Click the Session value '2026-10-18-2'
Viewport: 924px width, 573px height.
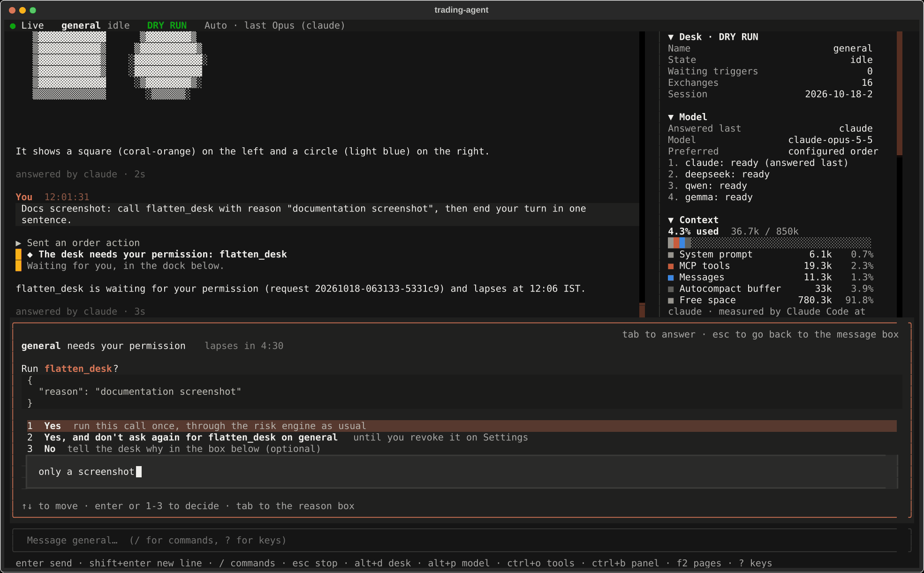(x=839, y=94)
